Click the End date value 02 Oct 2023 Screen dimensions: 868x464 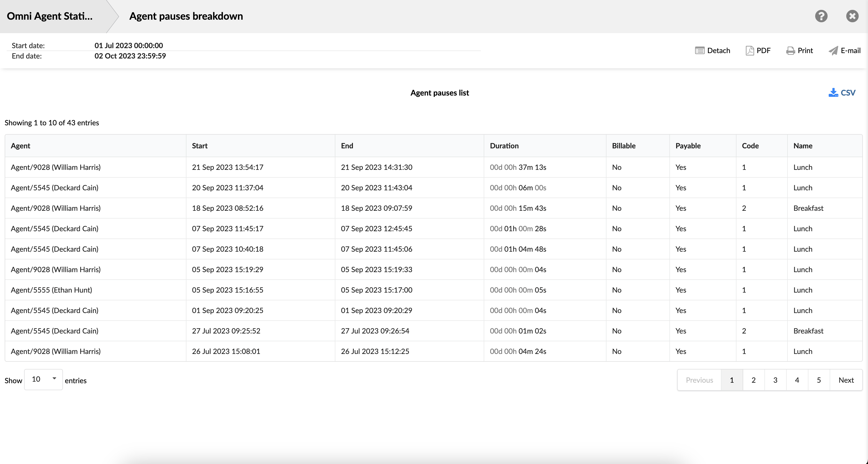point(130,56)
